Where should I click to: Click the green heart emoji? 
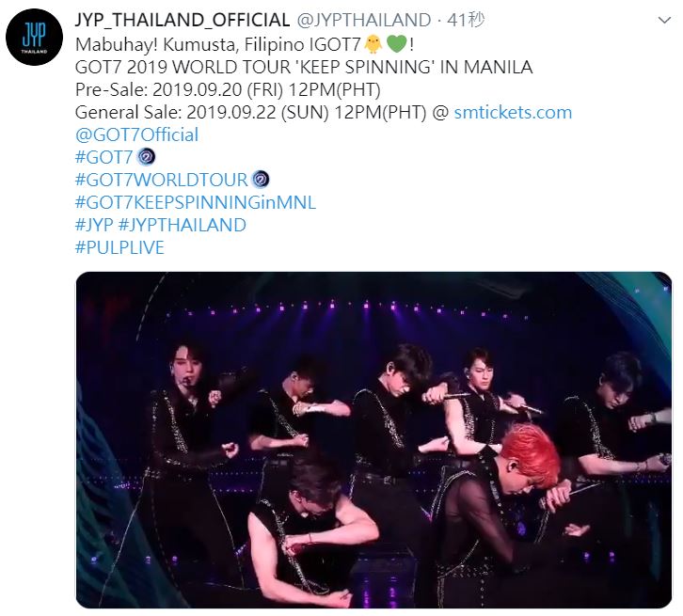pos(397,44)
